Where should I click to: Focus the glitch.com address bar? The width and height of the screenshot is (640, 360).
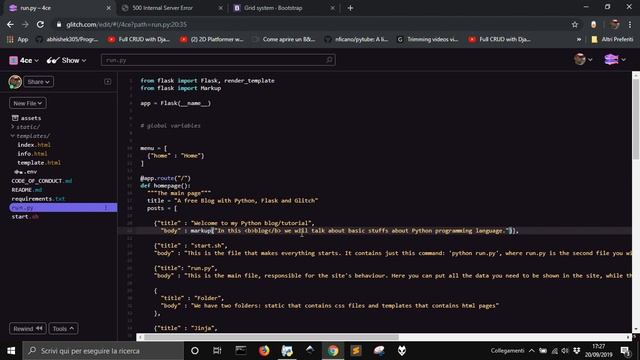pos(310,24)
